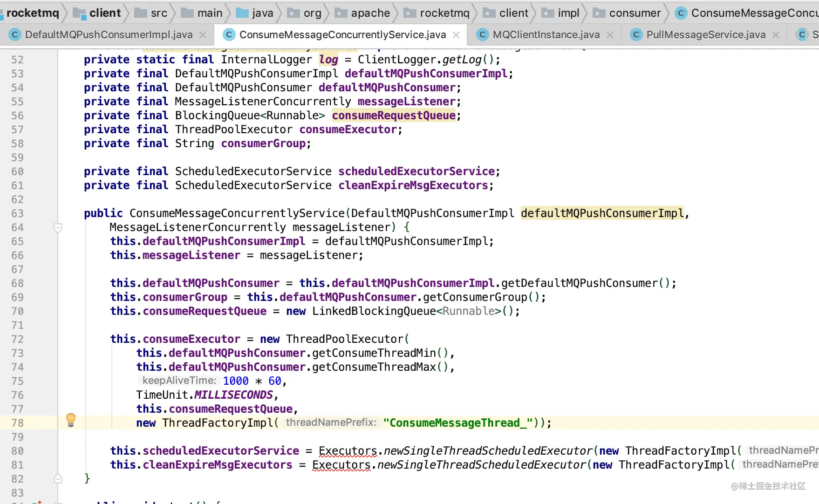Click the threadNamePrefix hint on line 78
819x504 pixels.
331,422
